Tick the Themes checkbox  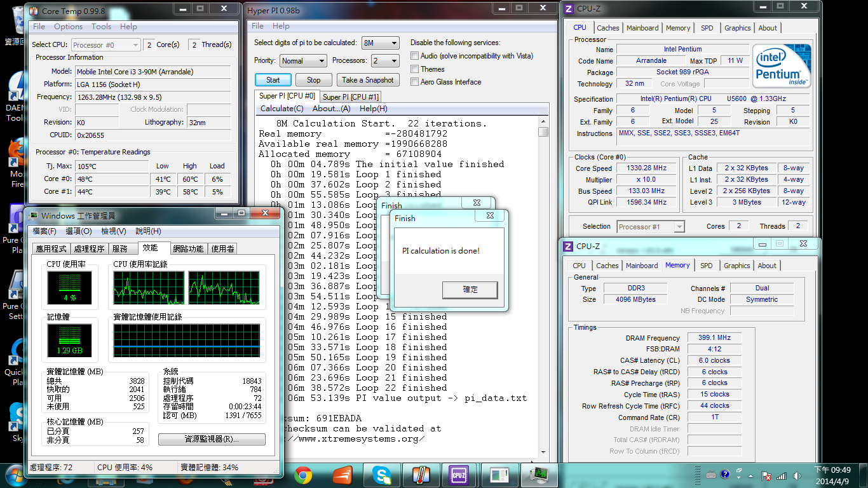[x=415, y=69]
